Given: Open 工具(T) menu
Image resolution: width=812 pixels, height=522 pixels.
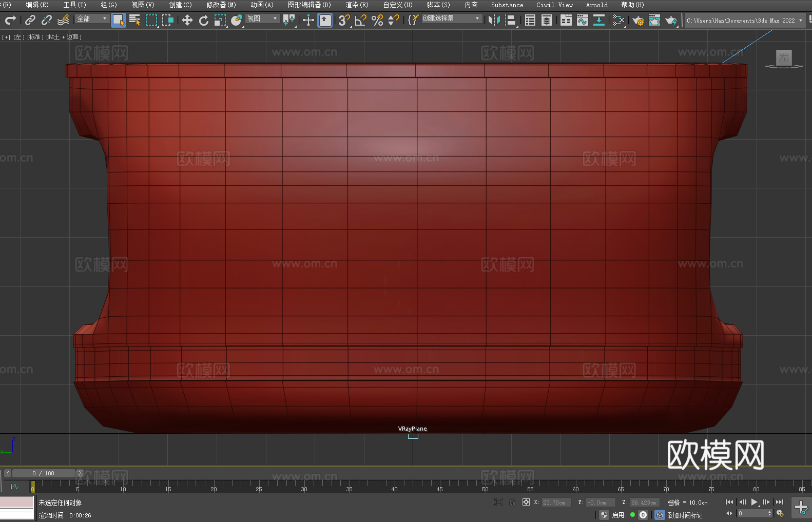Looking at the screenshot, I should coord(74,5).
